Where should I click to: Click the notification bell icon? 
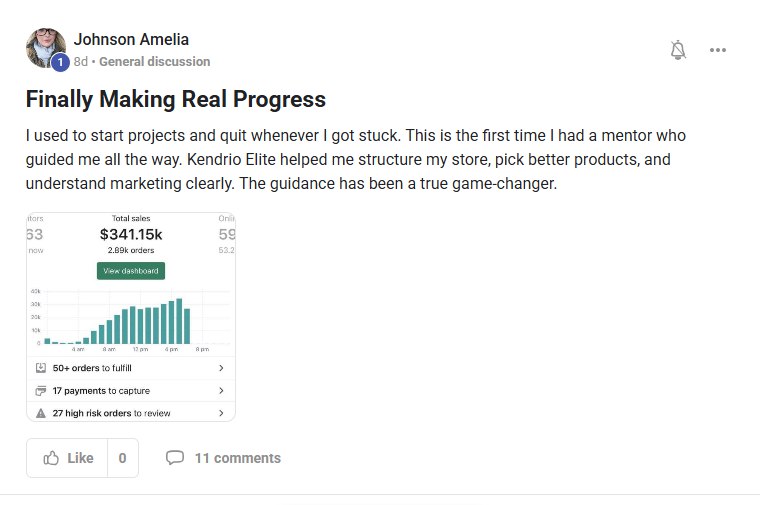click(x=678, y=50)
